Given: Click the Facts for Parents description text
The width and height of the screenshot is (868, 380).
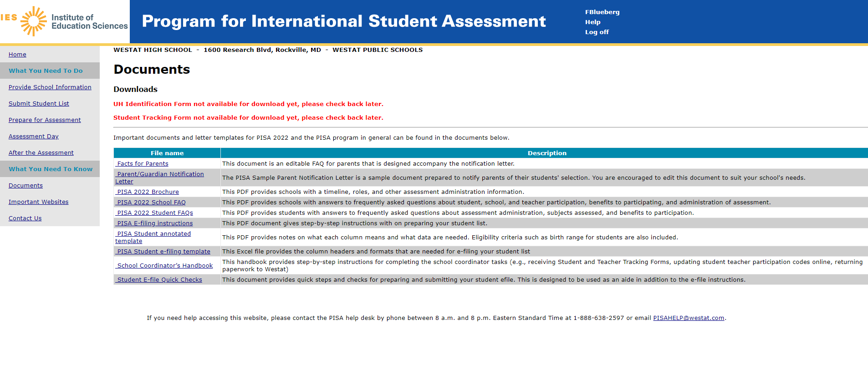Looking at the screenshot, I should pos(368,163).
